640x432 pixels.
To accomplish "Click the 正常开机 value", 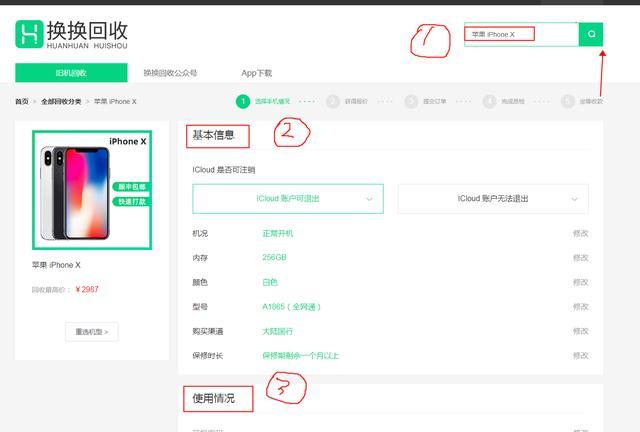I will pyautogui.click(x=278, y=234).
